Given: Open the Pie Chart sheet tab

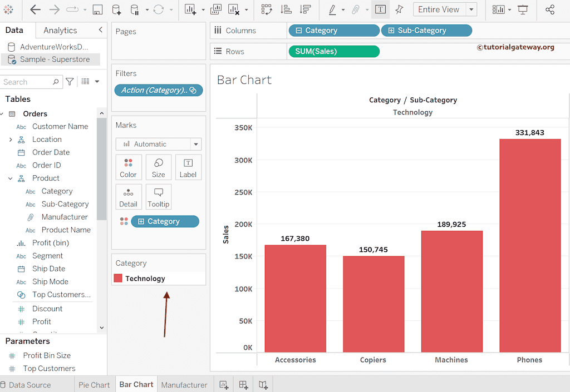Looking at the screenshot, I should 94,385.
